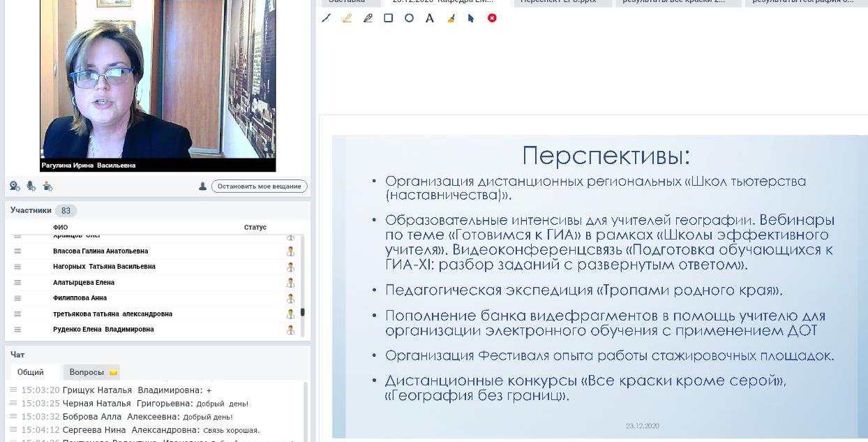
Task: Open microphone settings icon
Action: [31, 186]
